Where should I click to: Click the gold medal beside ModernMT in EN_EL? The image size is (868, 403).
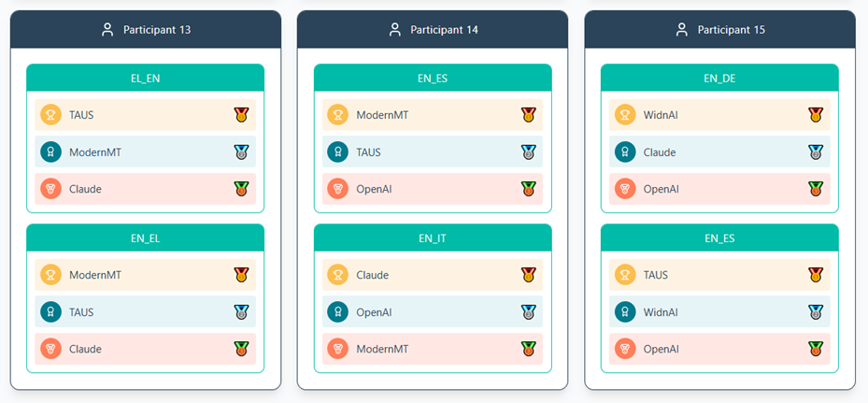241,275
